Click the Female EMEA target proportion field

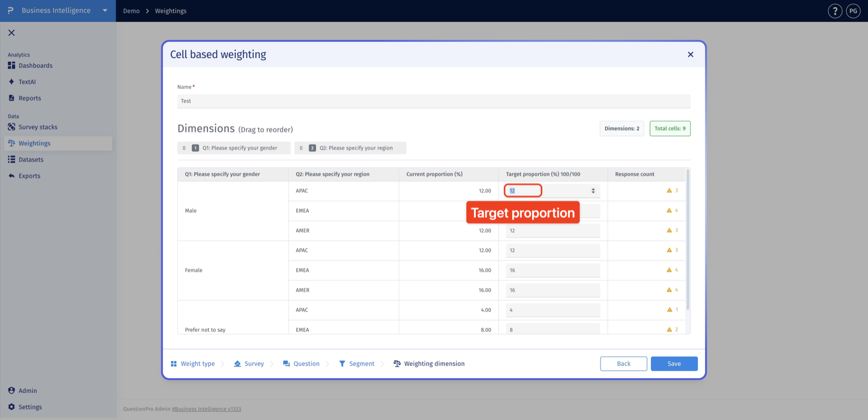[x=553, y=270]
